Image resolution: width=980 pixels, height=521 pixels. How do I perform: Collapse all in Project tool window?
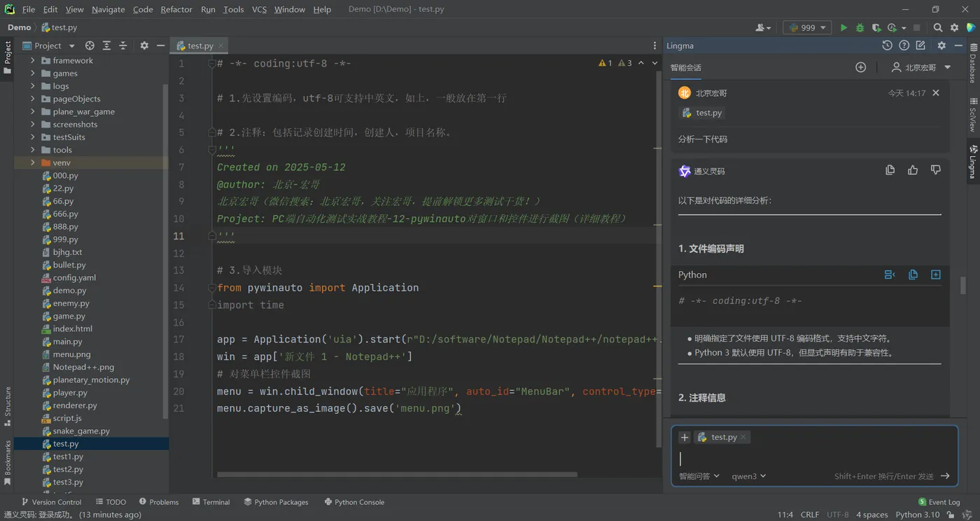coord(123,46)
